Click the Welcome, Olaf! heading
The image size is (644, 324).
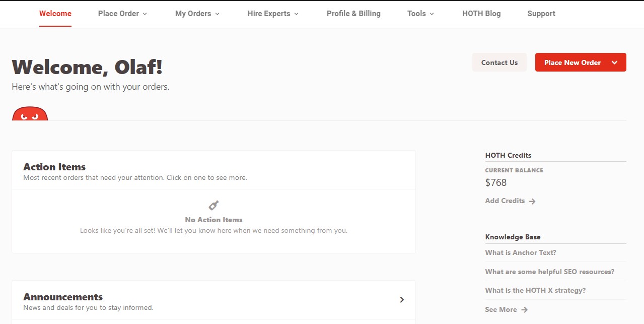click(87, 67)
